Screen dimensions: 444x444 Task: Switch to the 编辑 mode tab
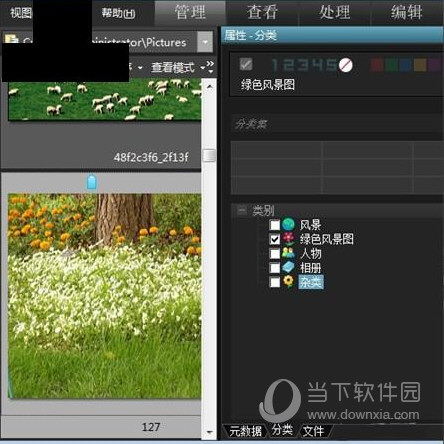[407, 13]
